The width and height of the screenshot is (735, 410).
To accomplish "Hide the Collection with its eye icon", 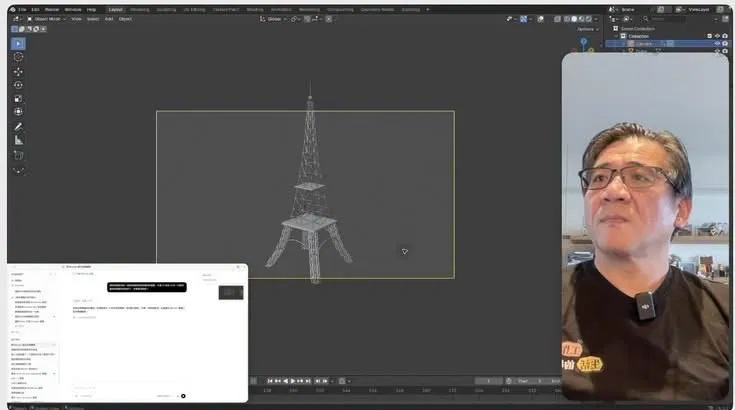I will point(717,36).
